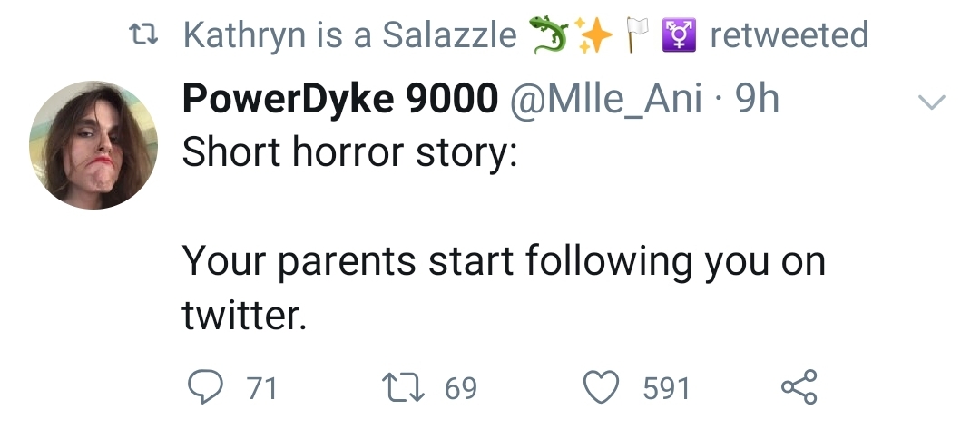Viewport: 980px width, 429px height.
Task: Open PowerDyke 9000's profile picture
Action: (x=93, y=145)
